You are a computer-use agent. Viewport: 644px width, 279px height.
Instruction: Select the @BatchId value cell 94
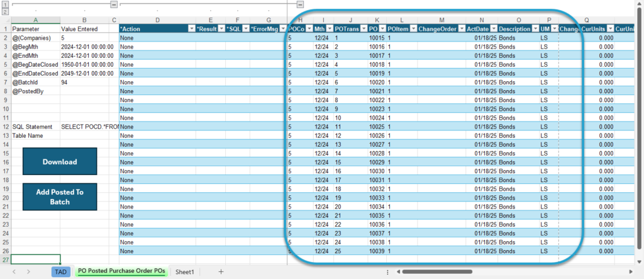[x=84, y=83]
